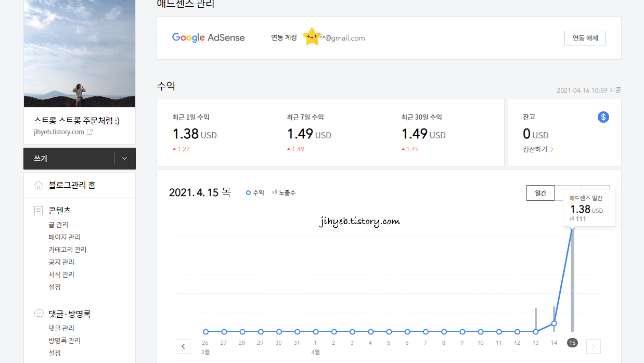Click the timestamp 2021-04-16 10:59 기준
The height and width of the screenshot is (363, 644).
(x=589, y=90)
